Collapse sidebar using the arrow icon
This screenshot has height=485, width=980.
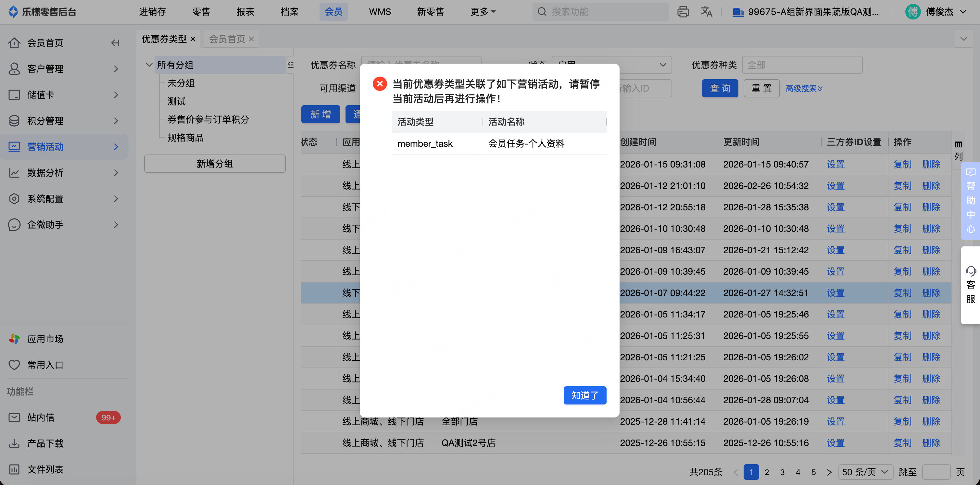[x=115, y=43]
